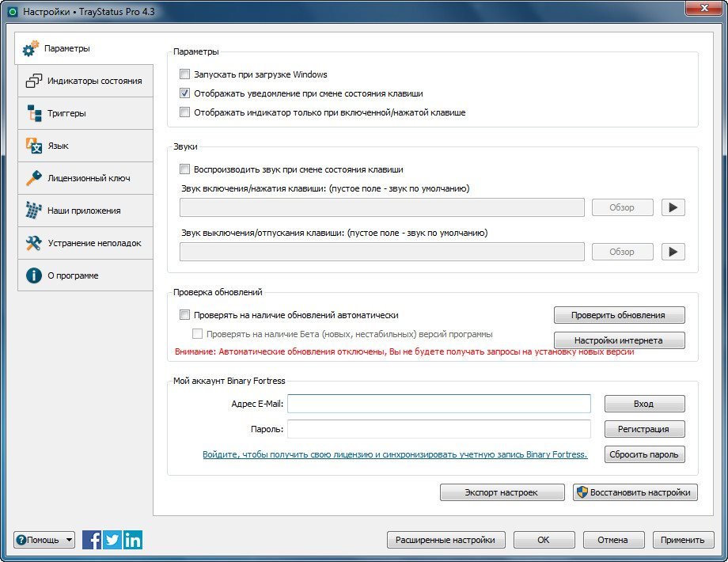
Task: Uncheck Отображать уведомление при смене состояния
Action: pos(185,93)
